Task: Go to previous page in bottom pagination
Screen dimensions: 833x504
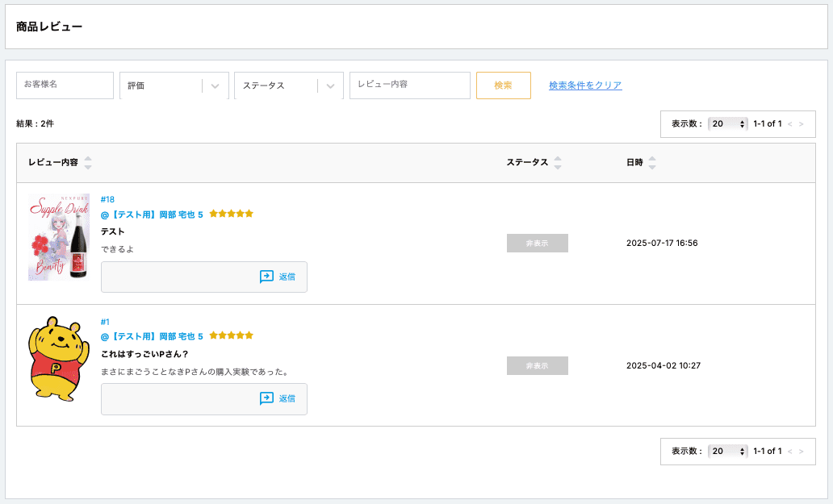Action: [x=790, y=452]
